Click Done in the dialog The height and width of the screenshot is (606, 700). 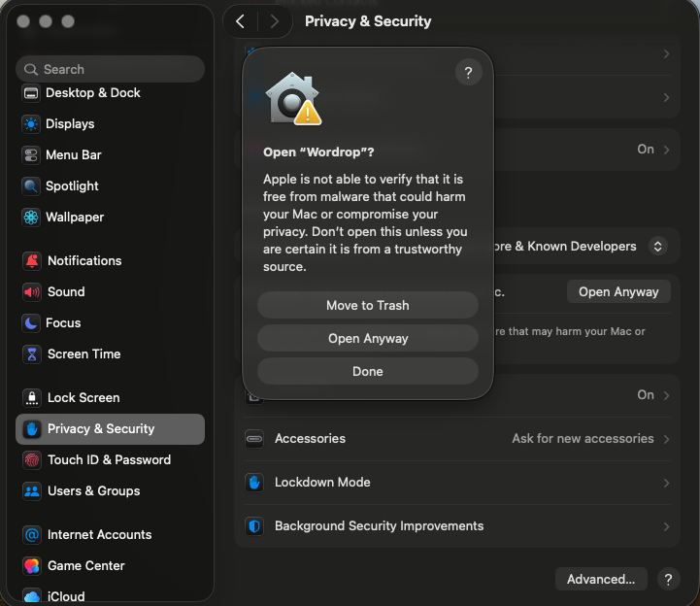(368, 372)
